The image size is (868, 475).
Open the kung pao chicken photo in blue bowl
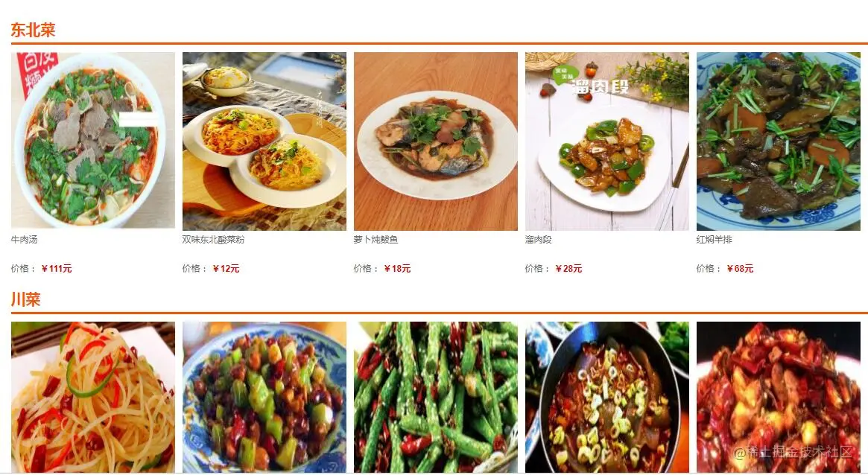[x=264, y=397]
